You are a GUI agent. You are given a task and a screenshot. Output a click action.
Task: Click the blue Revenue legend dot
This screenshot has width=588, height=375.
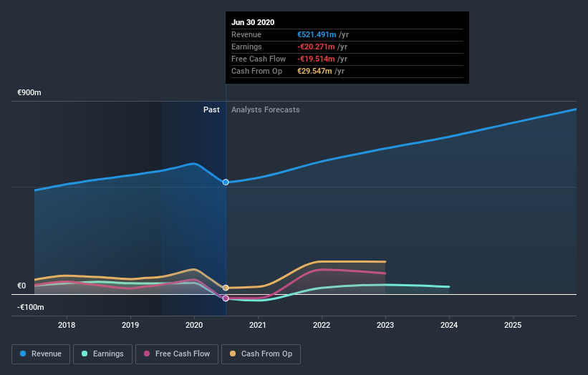point(23,354)
